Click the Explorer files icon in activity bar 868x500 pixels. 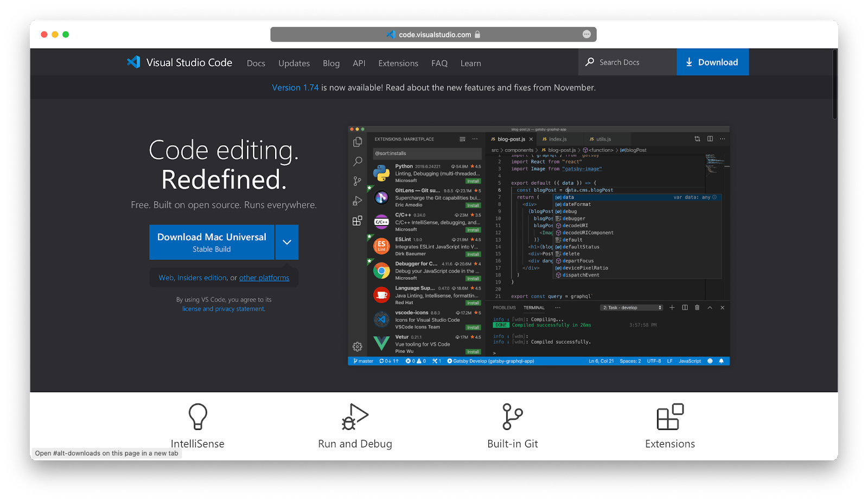click(358, 142)
